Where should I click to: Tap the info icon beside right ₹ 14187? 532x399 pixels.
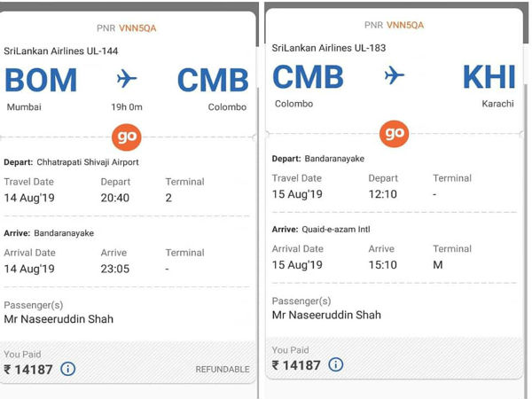[x=336, y=364]
